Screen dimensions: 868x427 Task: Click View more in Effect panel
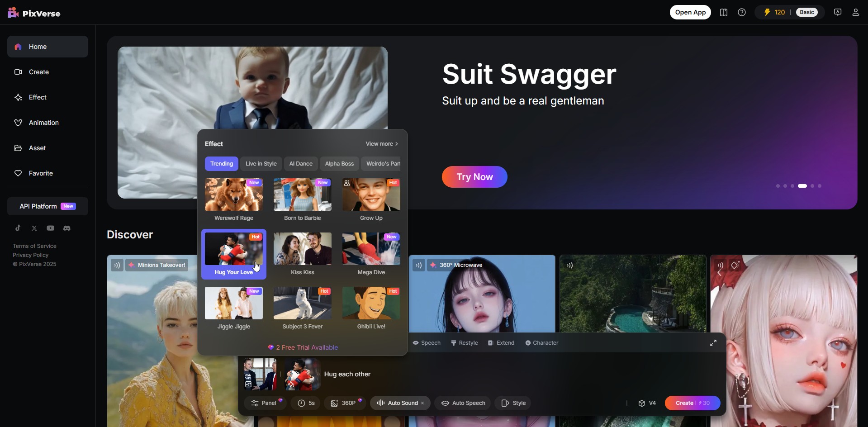click(382, 144)
